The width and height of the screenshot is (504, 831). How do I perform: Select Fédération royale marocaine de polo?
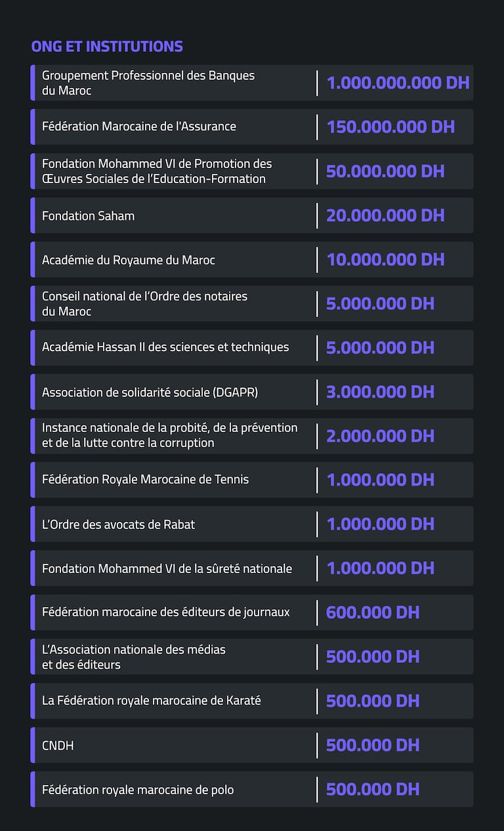coord(138,790)
